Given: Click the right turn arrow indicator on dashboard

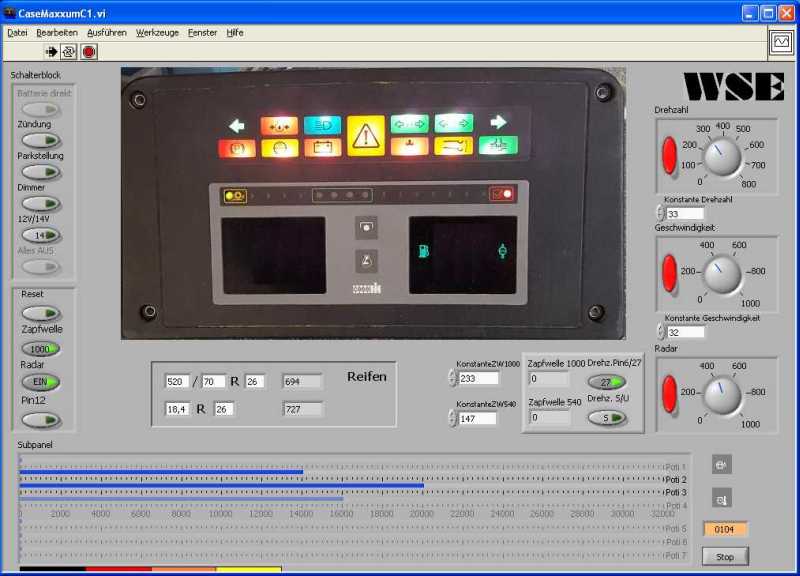Looking at the screenshot, I should 497,122.
